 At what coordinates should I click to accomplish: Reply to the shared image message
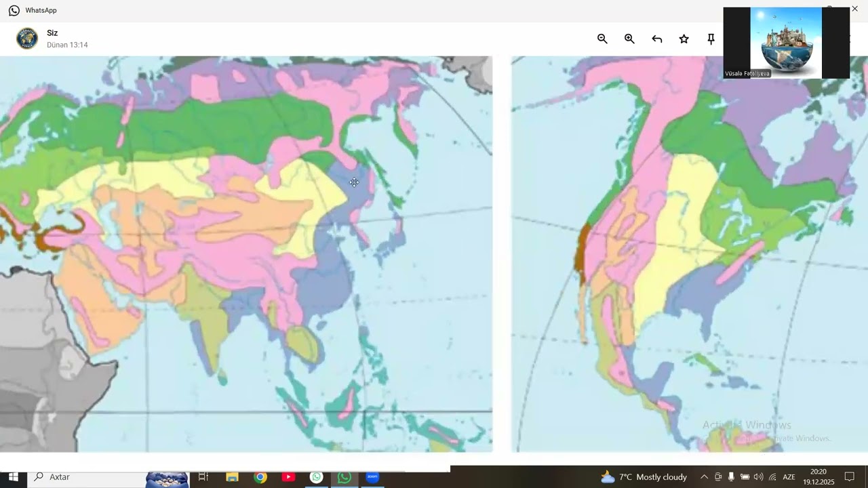tap(656, 39)
